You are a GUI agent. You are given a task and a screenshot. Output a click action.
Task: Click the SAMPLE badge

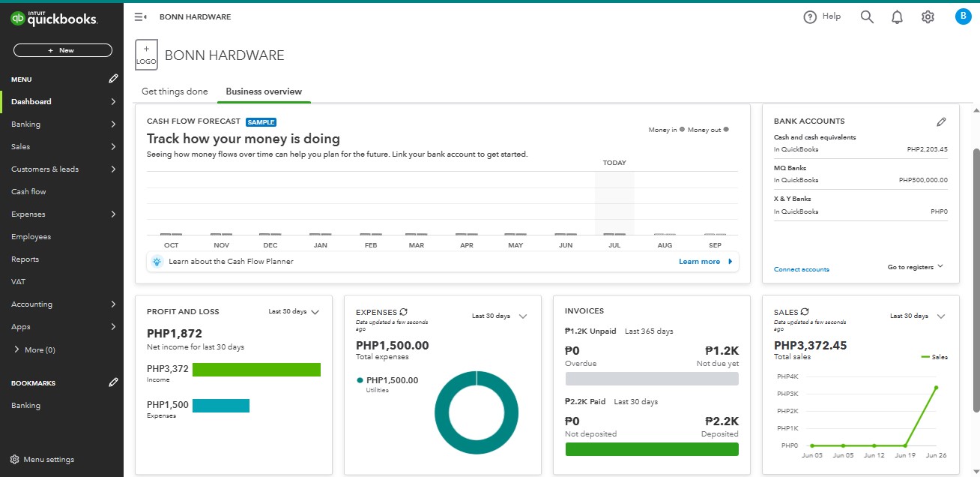click(x=261, y=121)
